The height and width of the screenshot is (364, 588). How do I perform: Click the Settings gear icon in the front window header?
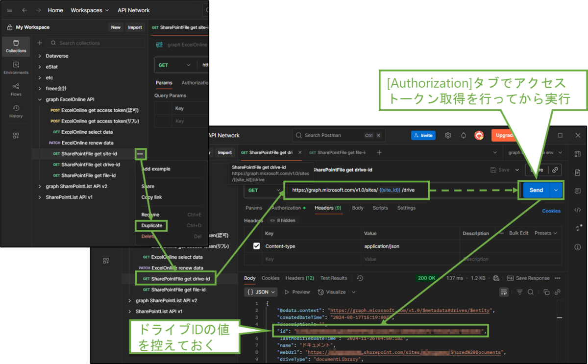[x=448, y=135]
